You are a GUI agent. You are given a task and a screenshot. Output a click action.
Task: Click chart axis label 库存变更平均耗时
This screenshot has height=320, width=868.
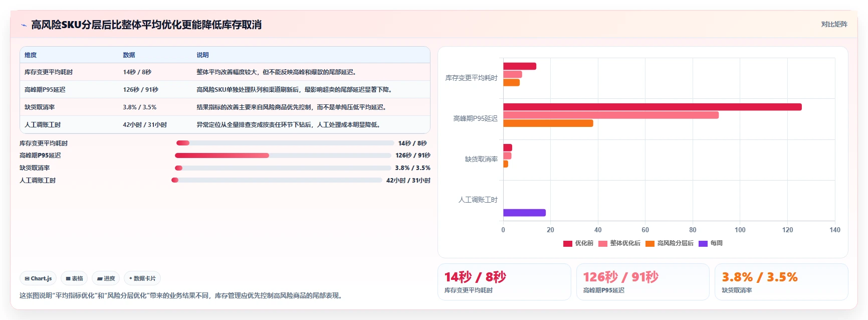(471, 78)
